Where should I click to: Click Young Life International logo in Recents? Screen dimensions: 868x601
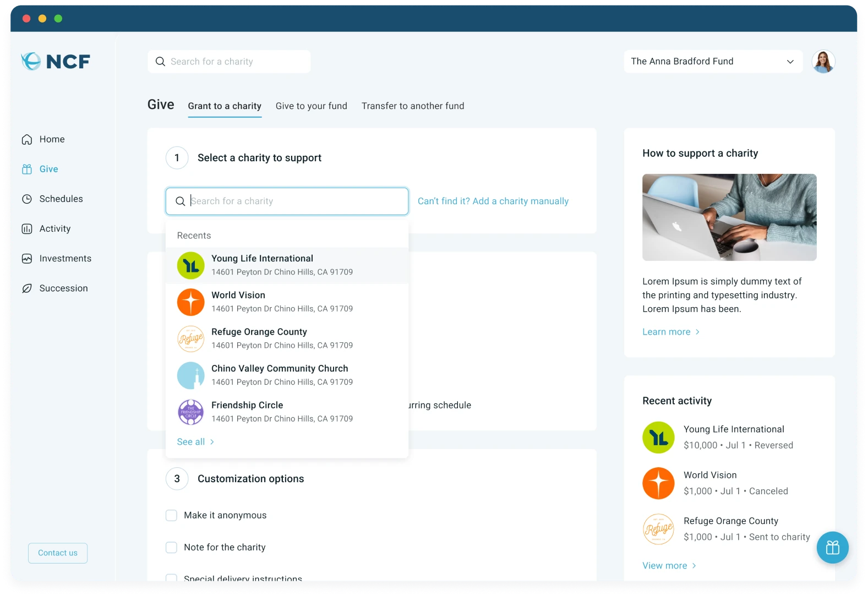(x=190, y=265)
